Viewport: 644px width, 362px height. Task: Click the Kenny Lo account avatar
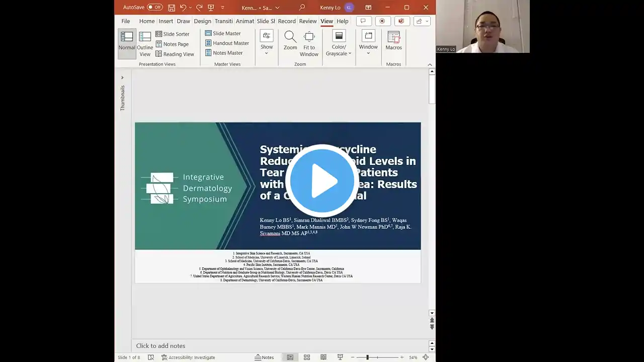[349, 8]
